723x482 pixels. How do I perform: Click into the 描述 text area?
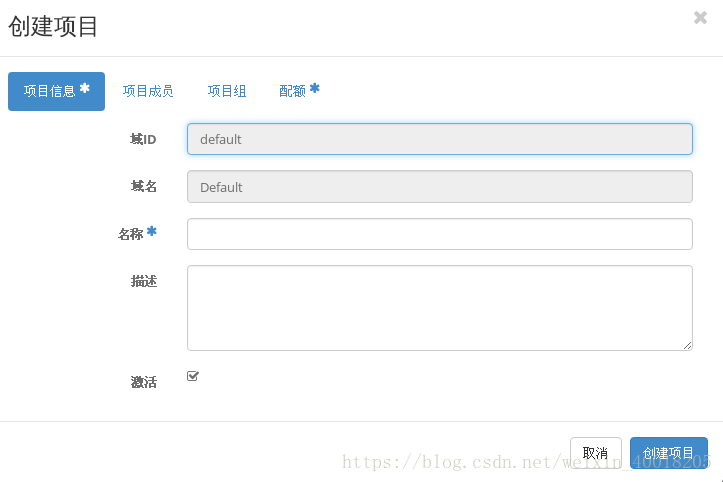439,308
